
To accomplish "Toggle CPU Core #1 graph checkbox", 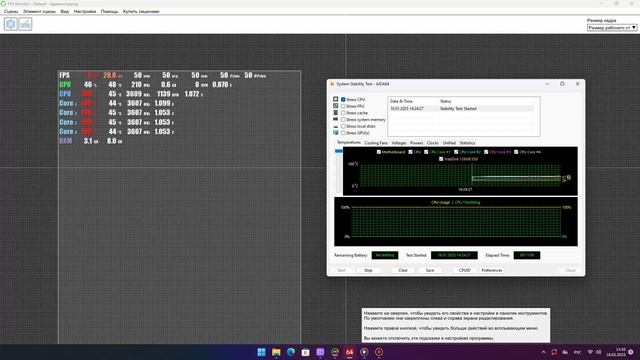I will coord(426,152).
